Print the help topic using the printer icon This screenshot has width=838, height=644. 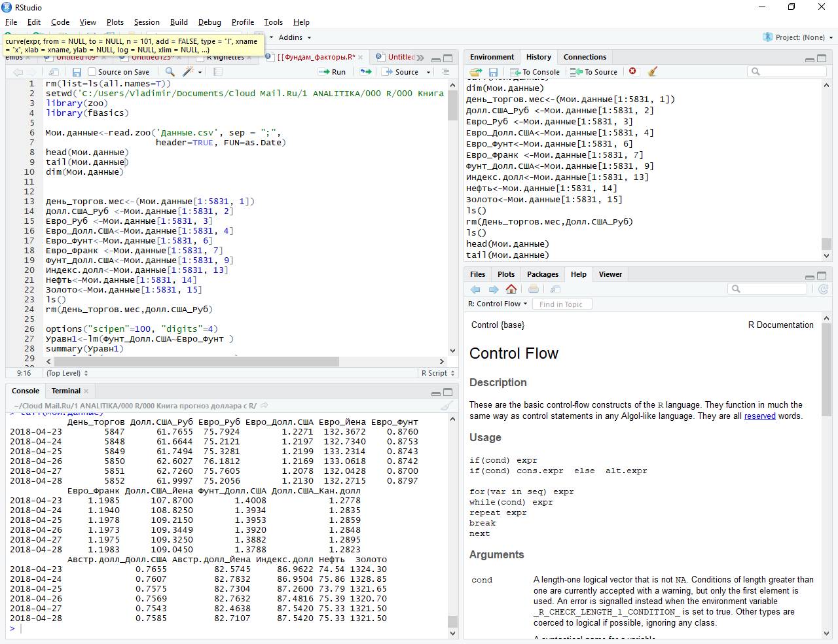coord(534,289)
